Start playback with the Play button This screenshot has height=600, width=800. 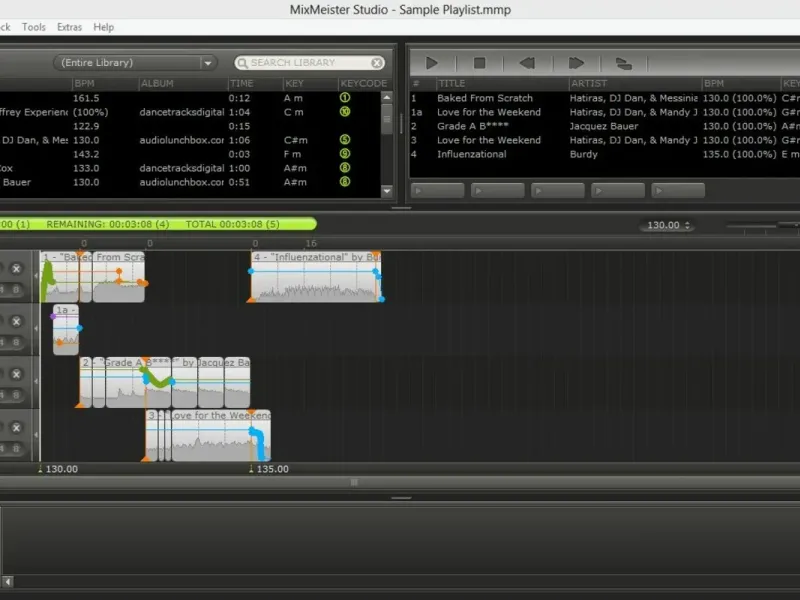(x=432, y=63)
